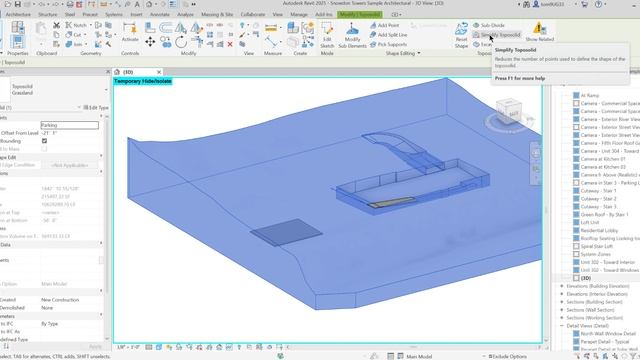640x360 pixels.
Task: Click Edit Type in Properties palette
Action: click(96, 107)
